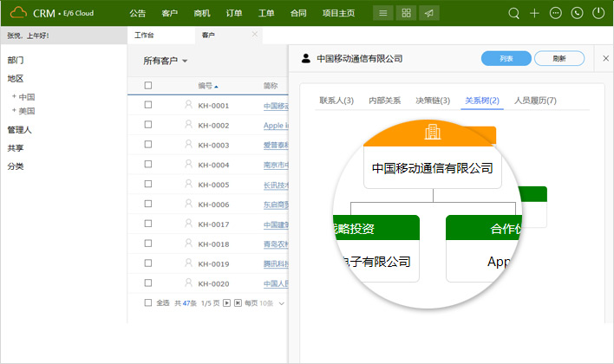Viewport: 614px width, 364px height.
Task: Toggle the 全选 select-all checkbox
Action: tap(148, 303)
